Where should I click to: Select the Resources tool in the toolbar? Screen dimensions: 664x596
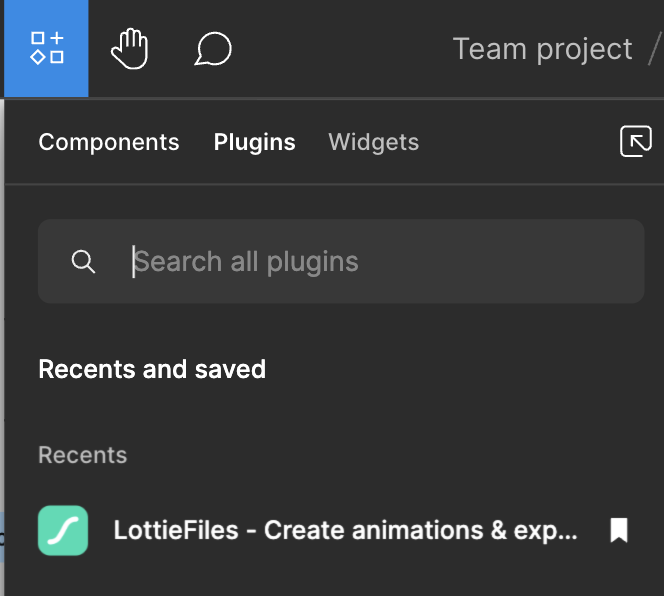point(46,48)
